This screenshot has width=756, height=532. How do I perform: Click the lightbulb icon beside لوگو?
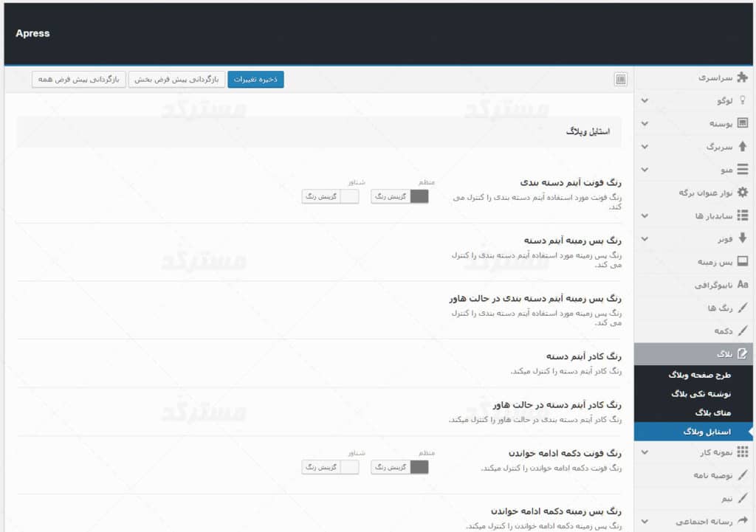pos(743,100)
